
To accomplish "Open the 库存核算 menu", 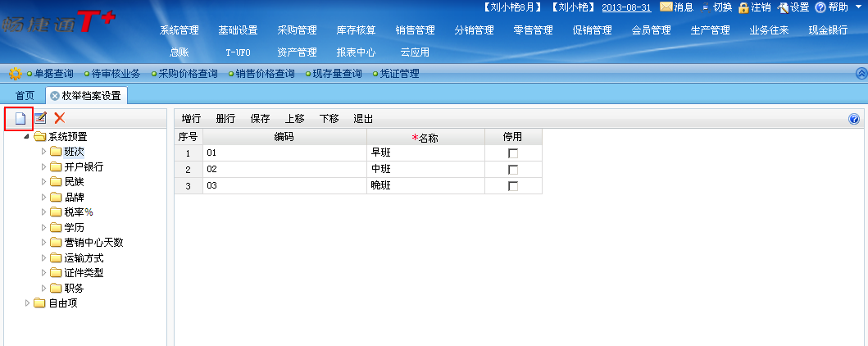I will tap(356, 30).
